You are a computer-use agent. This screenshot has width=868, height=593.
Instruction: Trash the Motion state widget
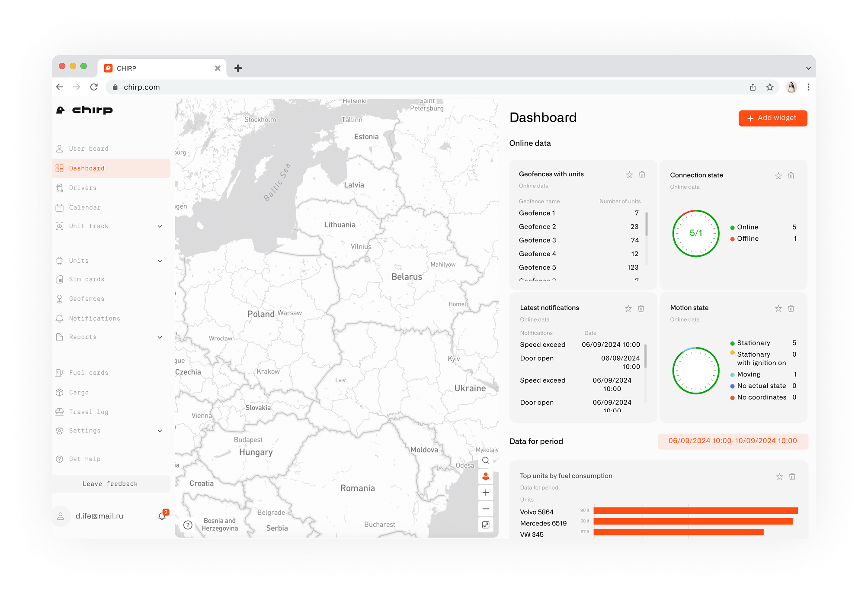[791, 309]
